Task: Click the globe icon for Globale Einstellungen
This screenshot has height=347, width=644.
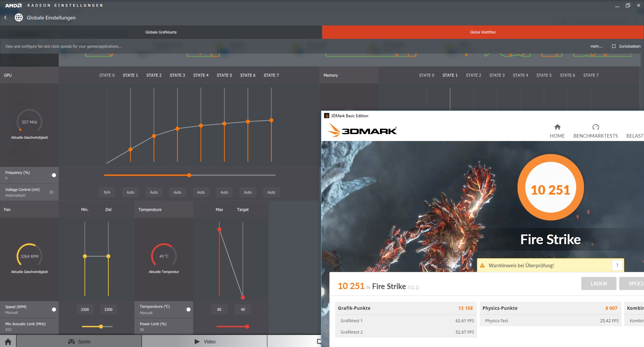Action: click(x=19, y=17)
